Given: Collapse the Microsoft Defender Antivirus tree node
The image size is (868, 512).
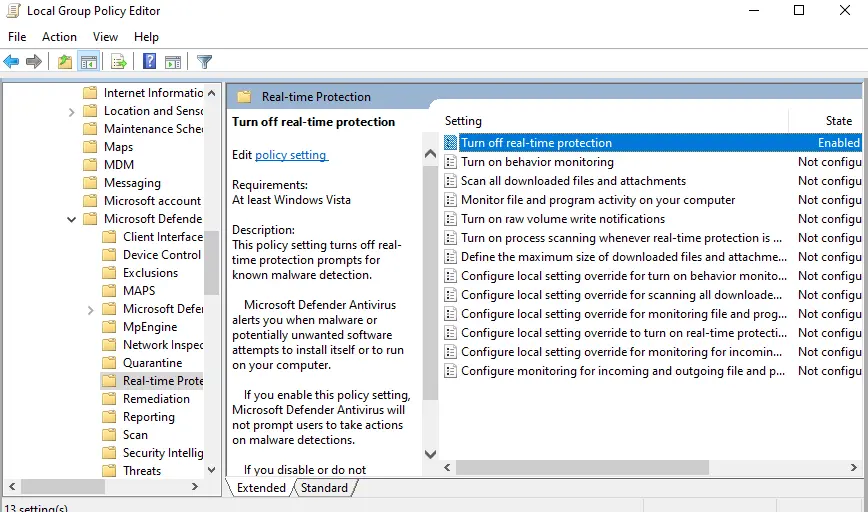Looking at the screenshot, I should point(72,219).
